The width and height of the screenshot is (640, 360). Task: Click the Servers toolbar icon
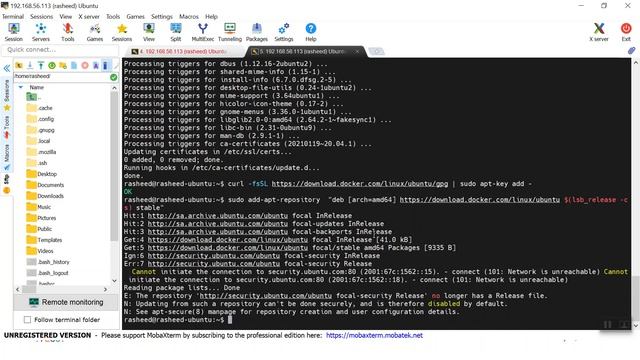click(x=41, y=32)
